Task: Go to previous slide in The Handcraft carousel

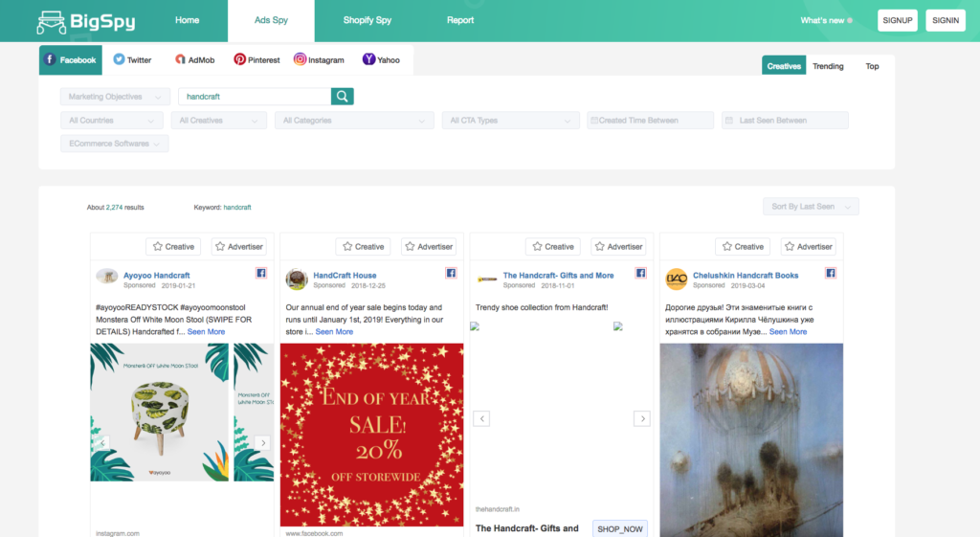Action: [x=481, y=418]
